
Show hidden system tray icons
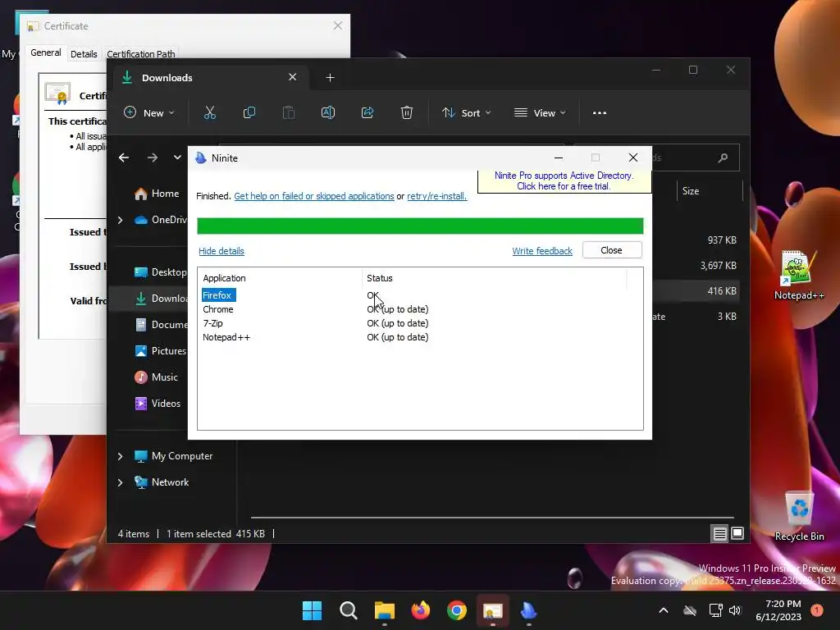tap(663, 610)
